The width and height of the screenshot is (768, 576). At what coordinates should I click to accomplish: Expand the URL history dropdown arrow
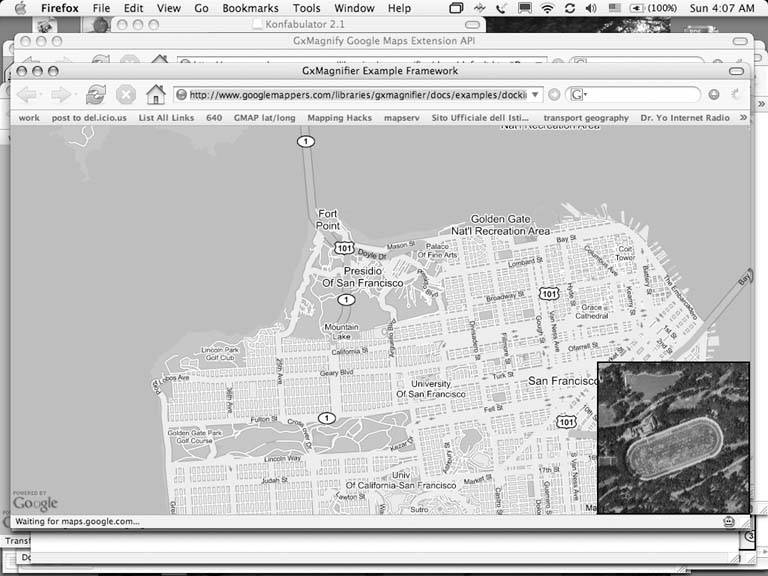tap(536, 95)
